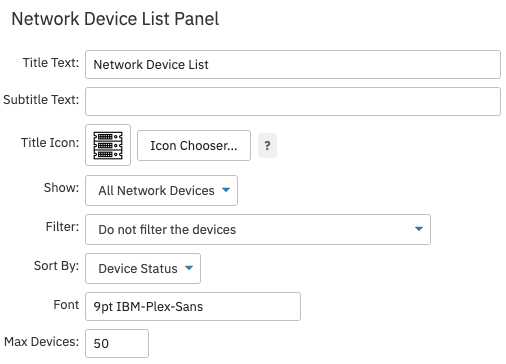Click the Max Devices field containing 50
This screenshot has width=506, height=364.
(x=117, y=343)
